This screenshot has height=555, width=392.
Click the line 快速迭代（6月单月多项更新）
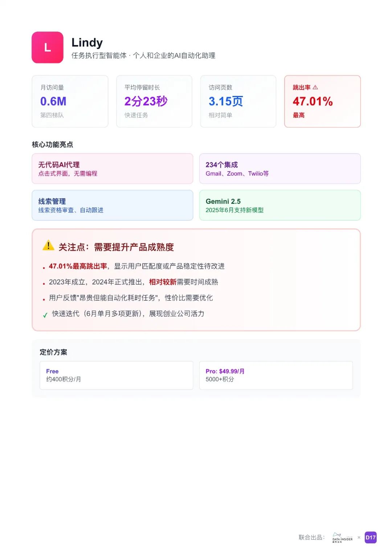click(x=128, y=313)
